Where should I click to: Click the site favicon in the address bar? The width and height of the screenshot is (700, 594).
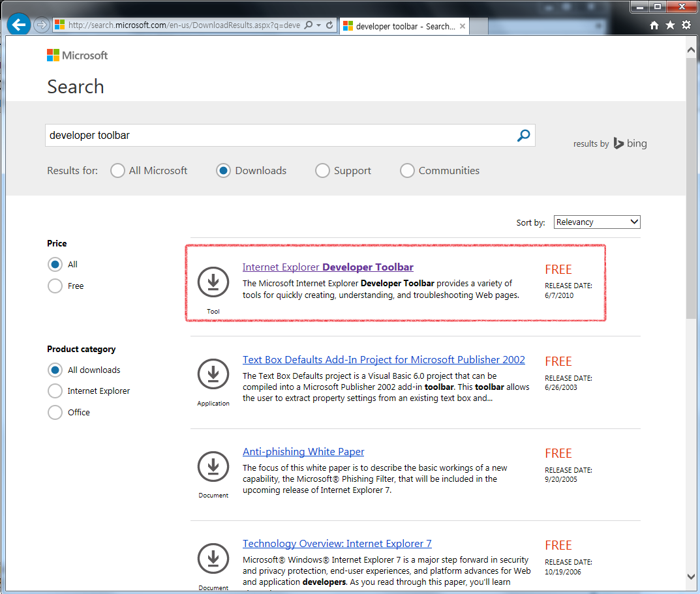59,25
